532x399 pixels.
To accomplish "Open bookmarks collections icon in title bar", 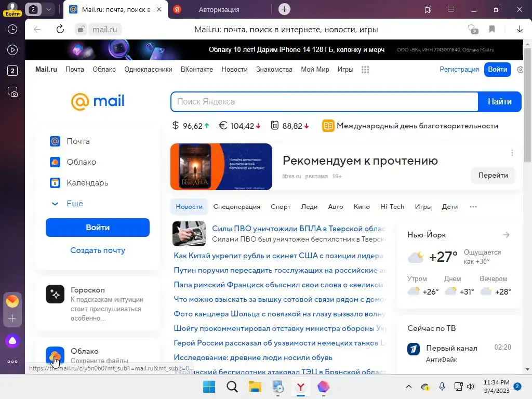I will pos(428,9).
